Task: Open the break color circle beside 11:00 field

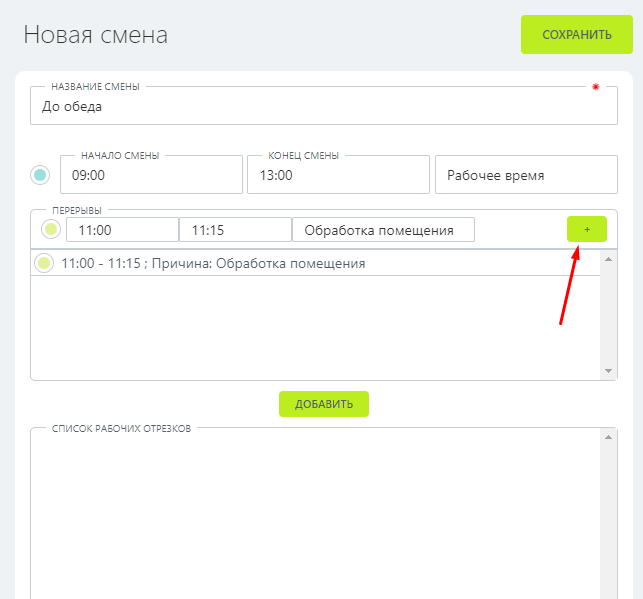Action: tap(50, 230)
